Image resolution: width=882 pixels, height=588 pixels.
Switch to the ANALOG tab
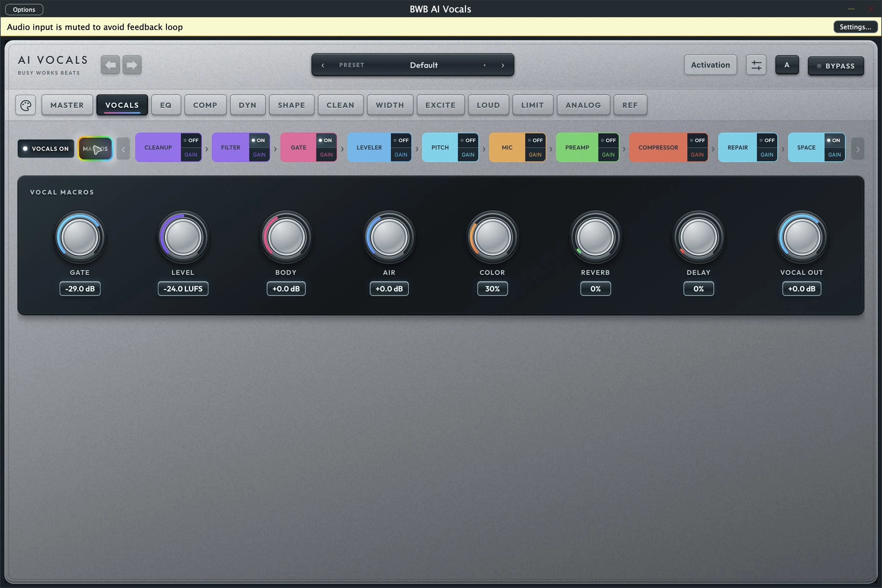(583, 105)
